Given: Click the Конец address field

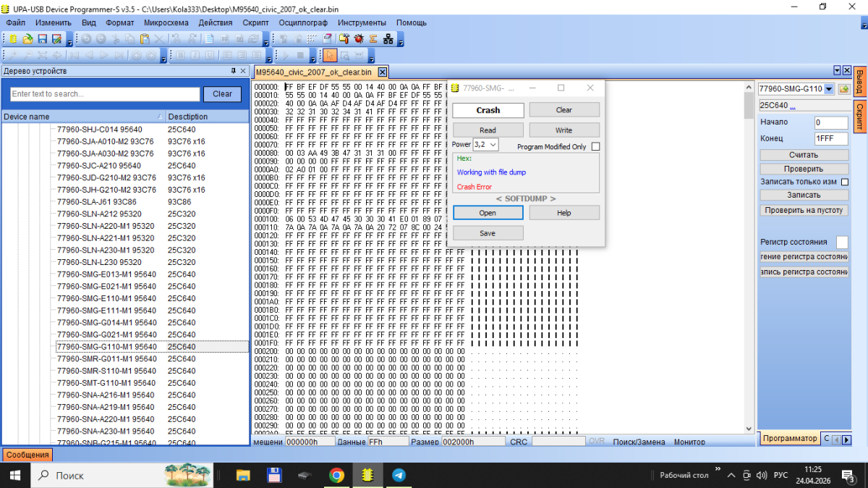Looking at the screenshot, I should tap(831, 138).
